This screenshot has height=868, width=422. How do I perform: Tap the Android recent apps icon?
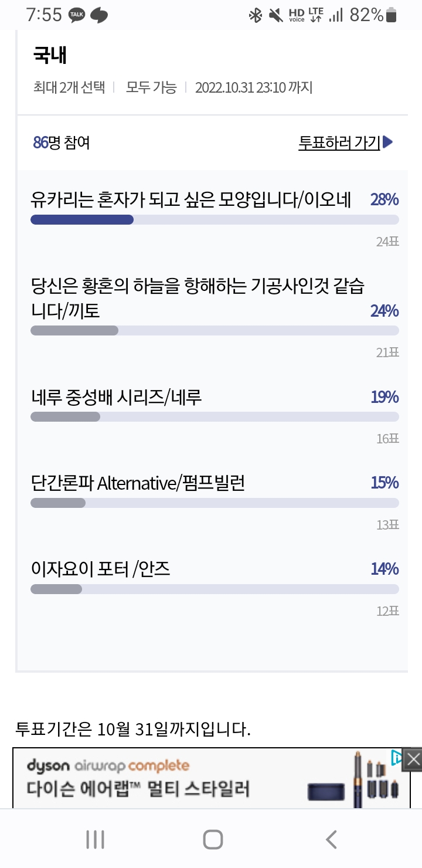coord(95,839)
